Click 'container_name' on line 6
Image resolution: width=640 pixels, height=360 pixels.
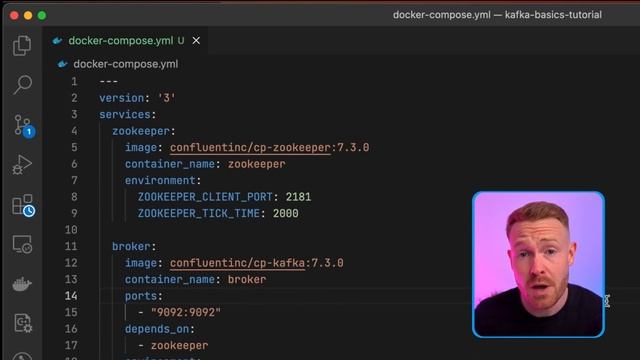(170, 164)
